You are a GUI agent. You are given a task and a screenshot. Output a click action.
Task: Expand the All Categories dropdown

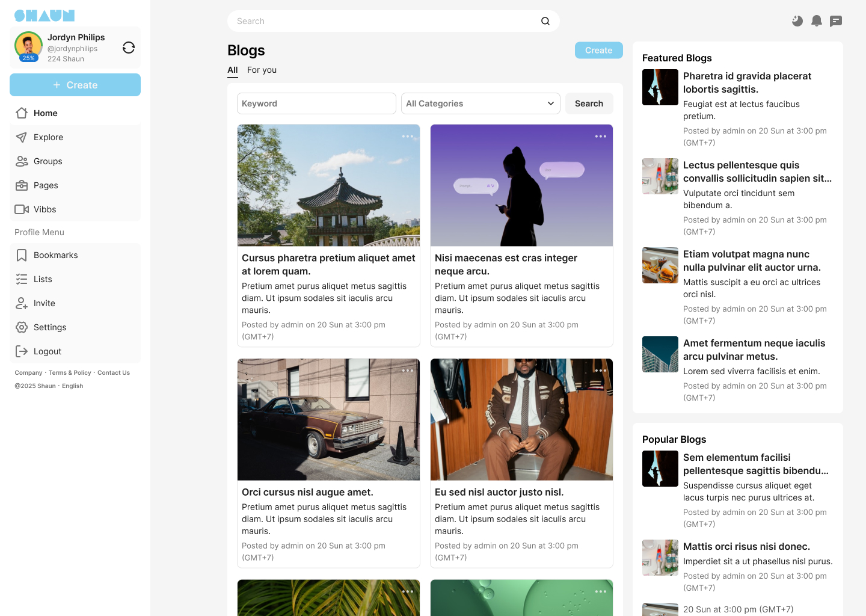tap(480, 103)
